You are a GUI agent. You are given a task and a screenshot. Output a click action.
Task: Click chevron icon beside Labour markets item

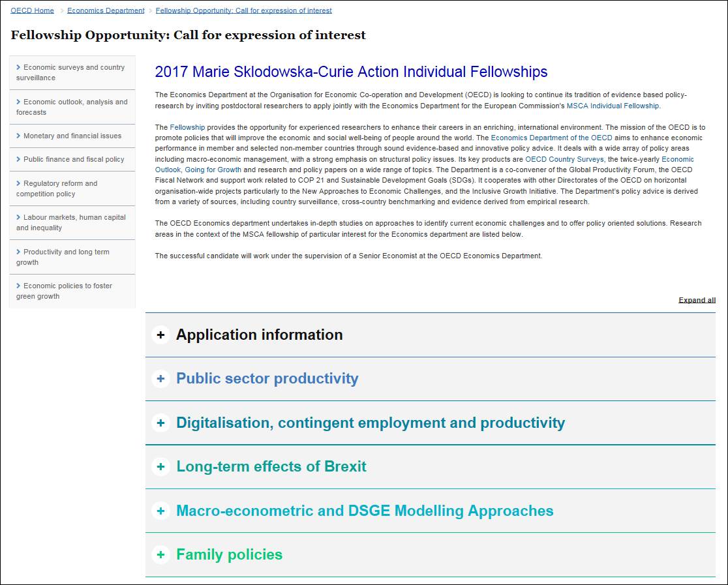pos(18,217)
